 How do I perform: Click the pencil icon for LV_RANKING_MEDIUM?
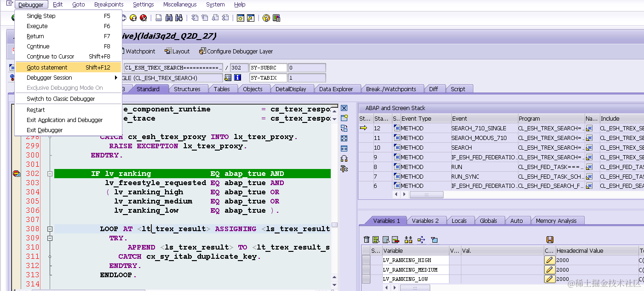[549, 270]
